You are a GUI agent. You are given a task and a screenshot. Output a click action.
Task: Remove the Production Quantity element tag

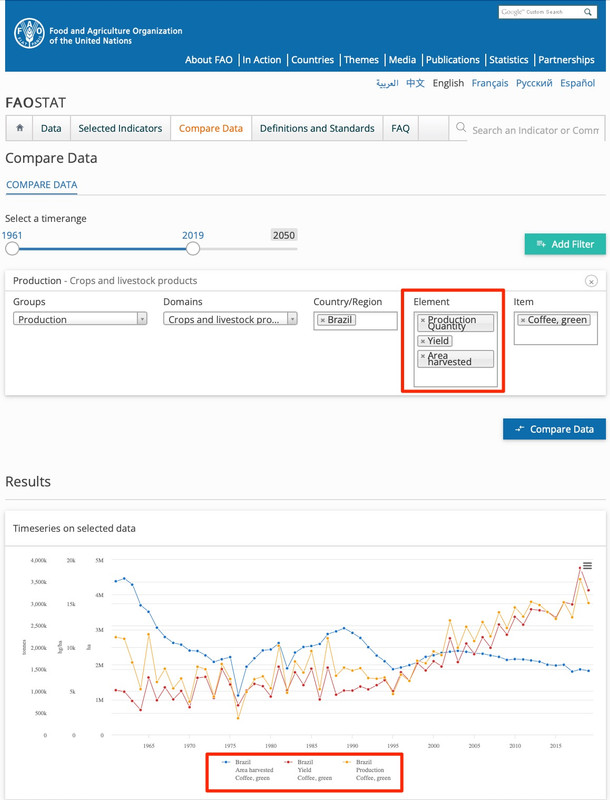[x=423, y=320]
